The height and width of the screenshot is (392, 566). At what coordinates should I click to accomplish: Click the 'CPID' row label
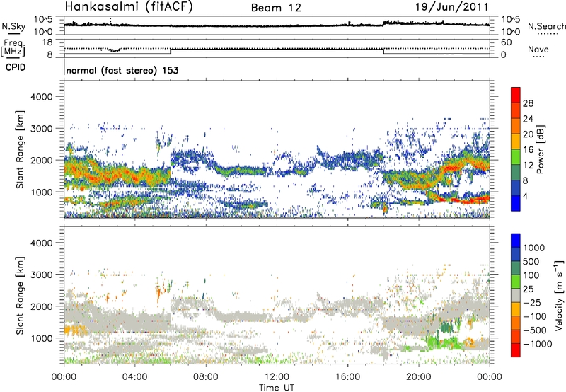[16, 67]
